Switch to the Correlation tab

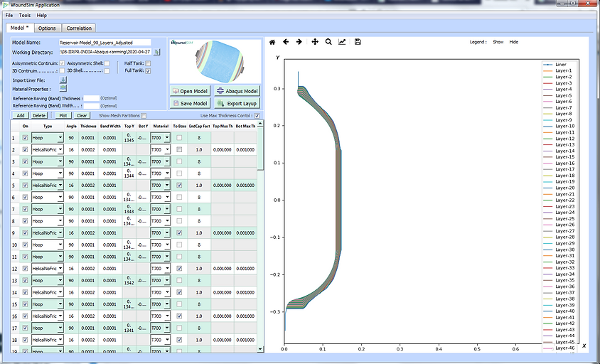(79, 28)
